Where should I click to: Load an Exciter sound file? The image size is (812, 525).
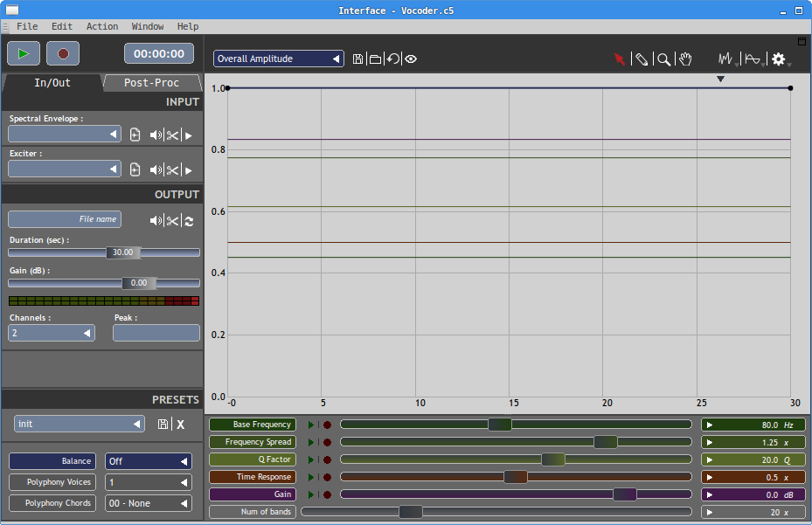(135, 169)
